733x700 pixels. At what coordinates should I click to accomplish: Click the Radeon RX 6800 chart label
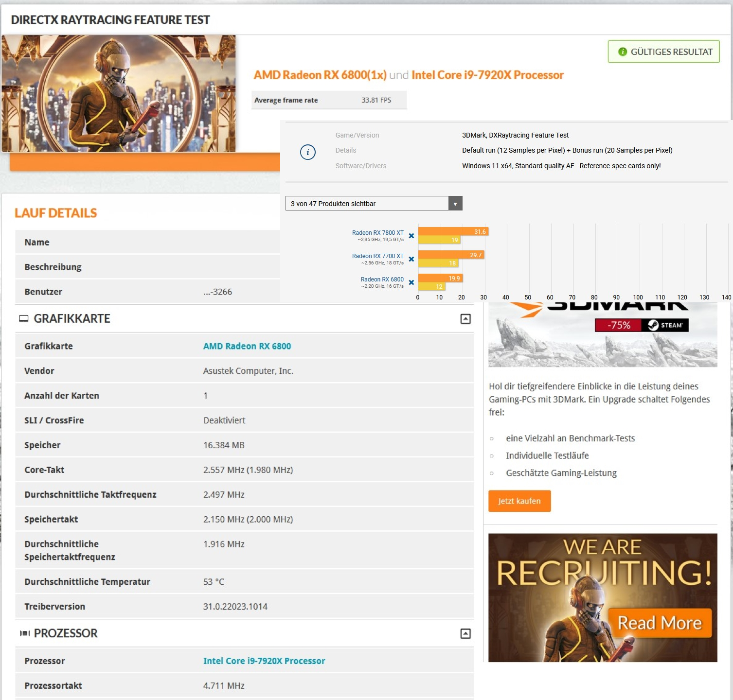[x=382, y=280]
